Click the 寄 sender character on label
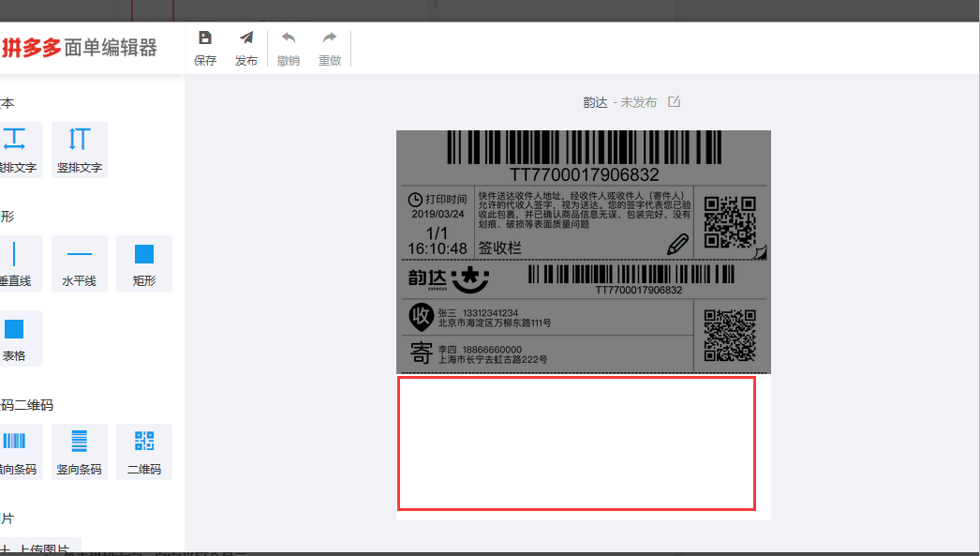Screen dimensions: 980x556 pos(422,353)
